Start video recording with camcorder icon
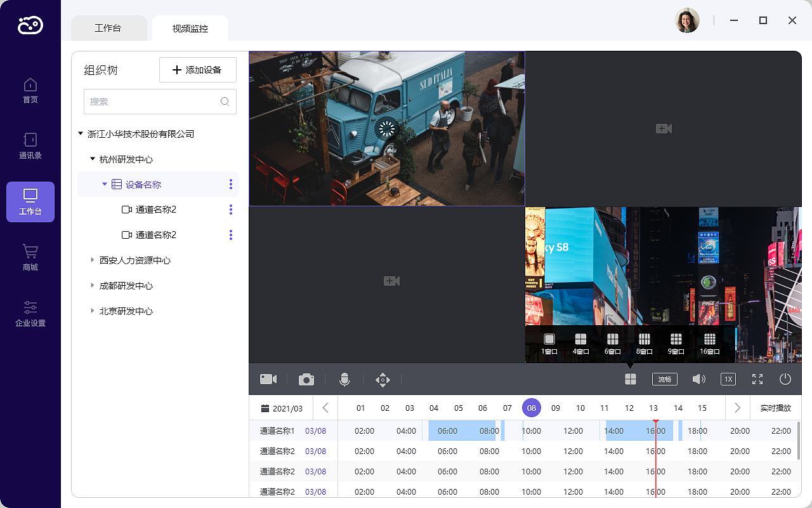 point(268,379)
